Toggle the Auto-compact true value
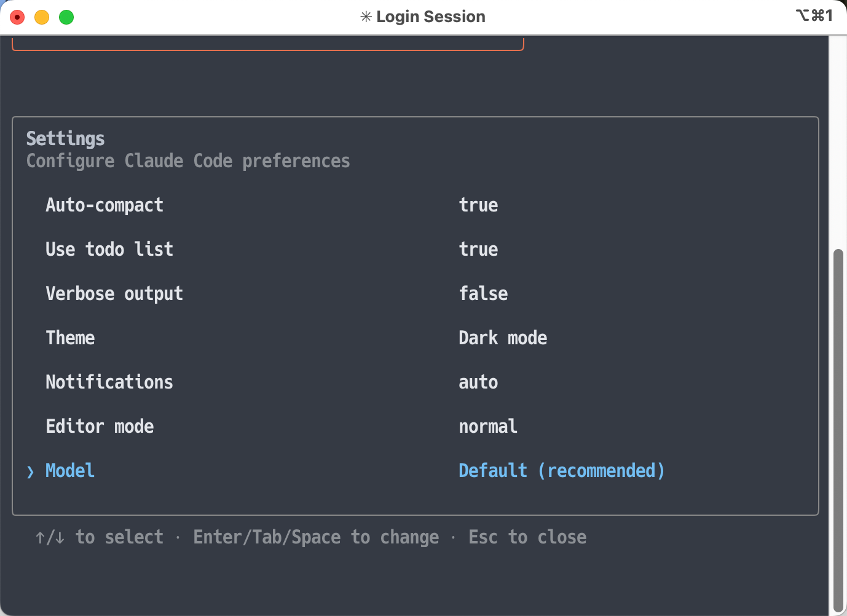847x616 pixels. coord(478,205)
